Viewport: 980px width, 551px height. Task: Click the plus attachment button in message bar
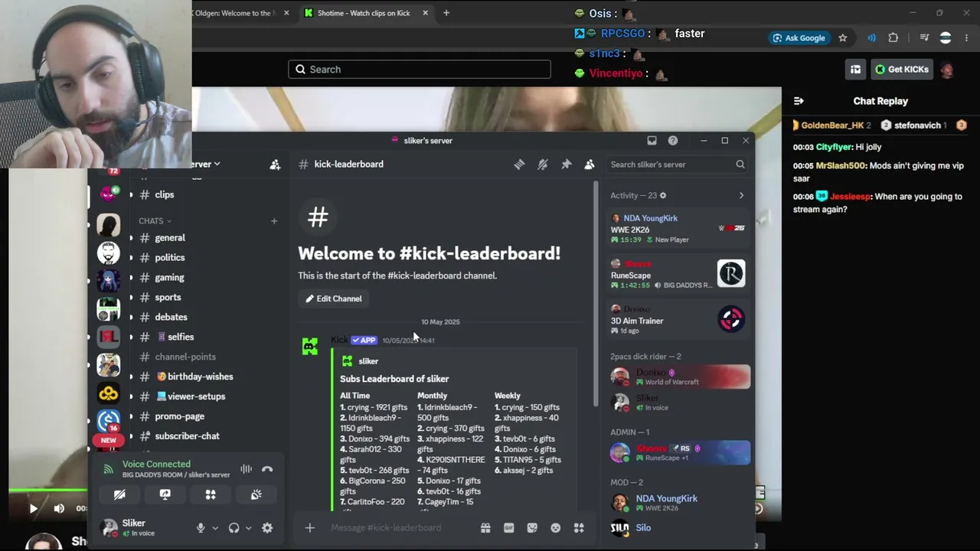[x=309, y=528]
